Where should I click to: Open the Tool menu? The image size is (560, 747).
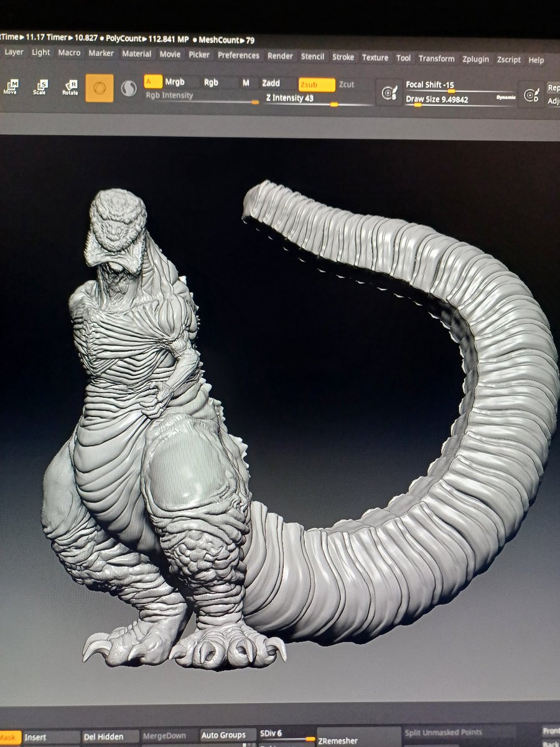click(404, 58)
